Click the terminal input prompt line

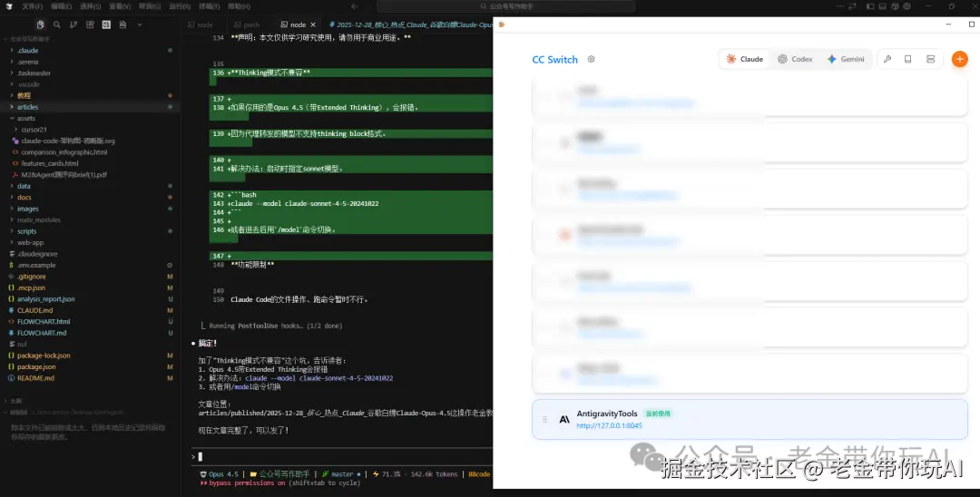coord(342,456)
